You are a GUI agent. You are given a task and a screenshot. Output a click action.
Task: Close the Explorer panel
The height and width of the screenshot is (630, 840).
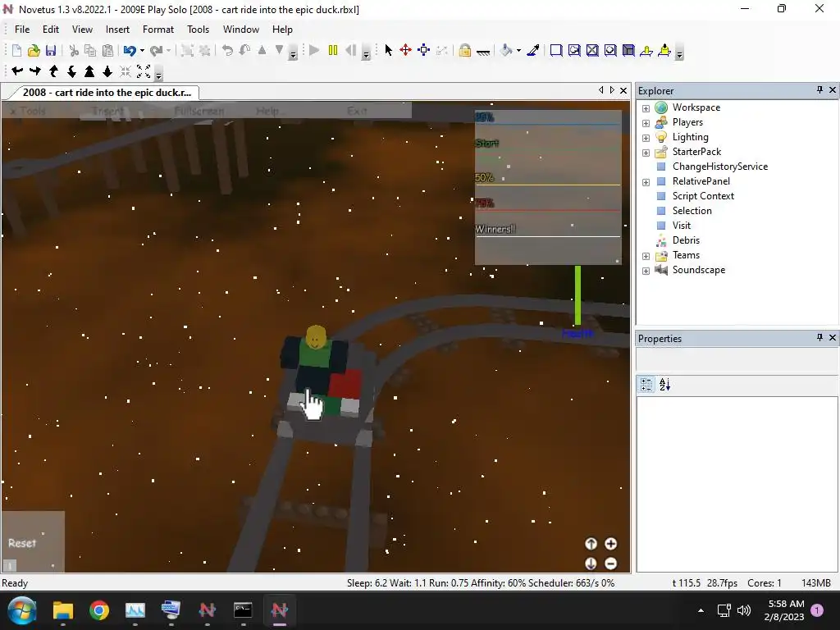pyautogui.click(x=833, y=90)
